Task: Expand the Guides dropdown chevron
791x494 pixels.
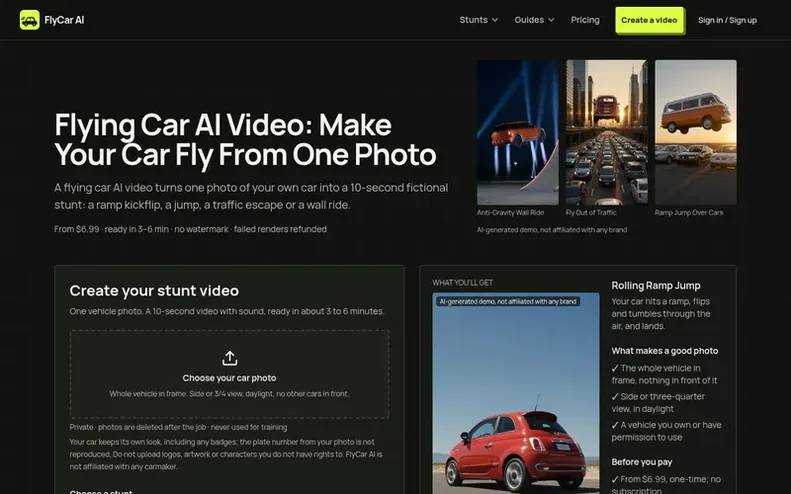Action: point(551,20)
